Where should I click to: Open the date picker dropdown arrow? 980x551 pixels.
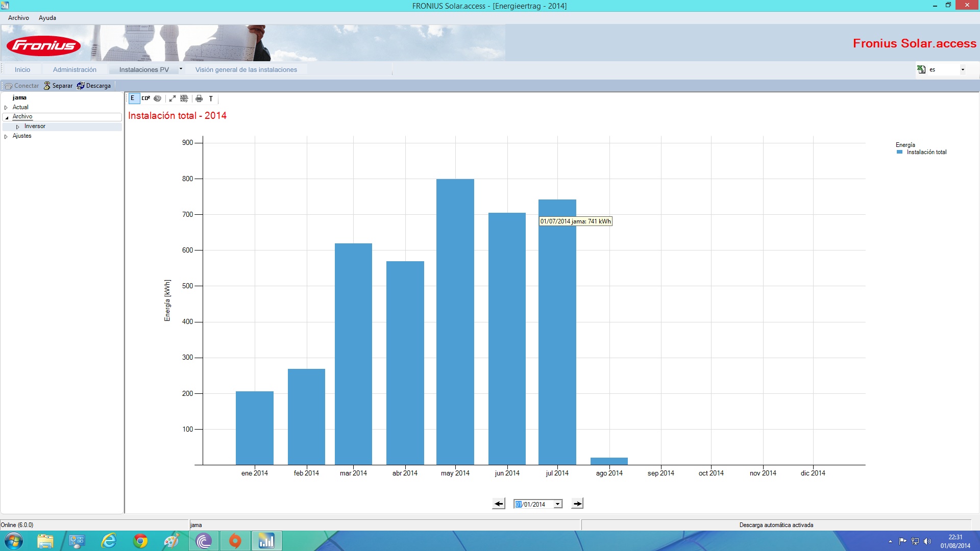[558, 504]
